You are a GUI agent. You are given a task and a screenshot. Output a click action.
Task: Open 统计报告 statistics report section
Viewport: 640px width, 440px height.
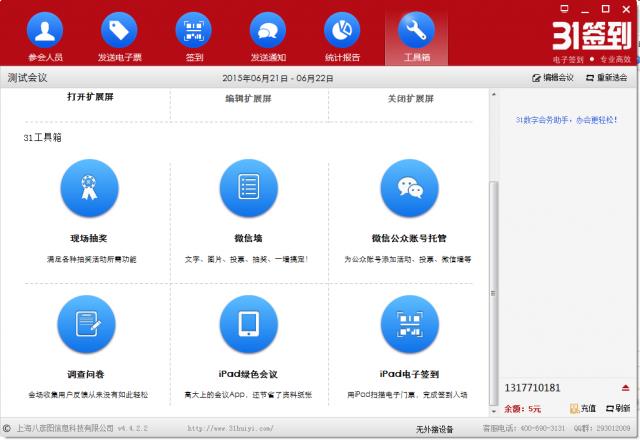tap(342, 37)
